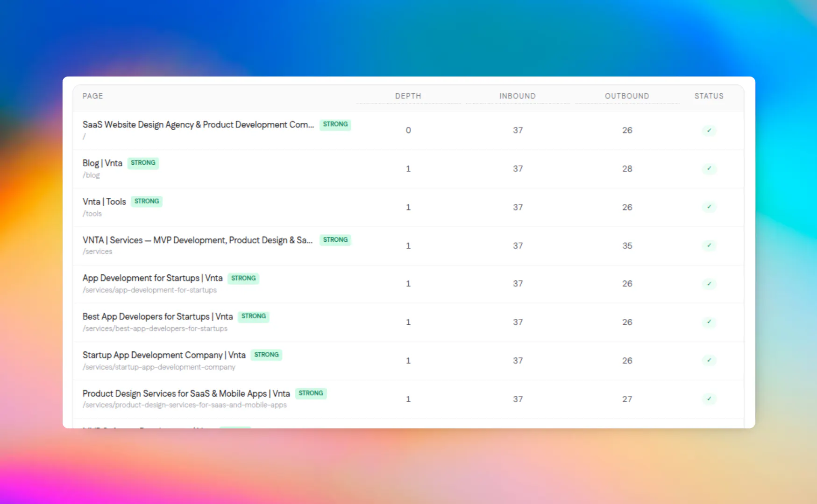This screenshot has width=817, height=504.
Task: Click the STRONG badge for Product Design Services
Action: point(311,393)
